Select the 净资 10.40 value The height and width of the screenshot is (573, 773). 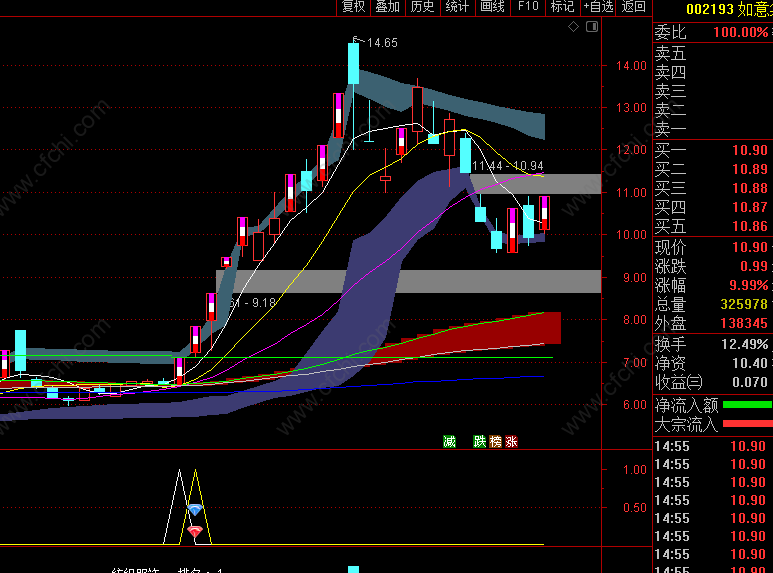(750, 363)
